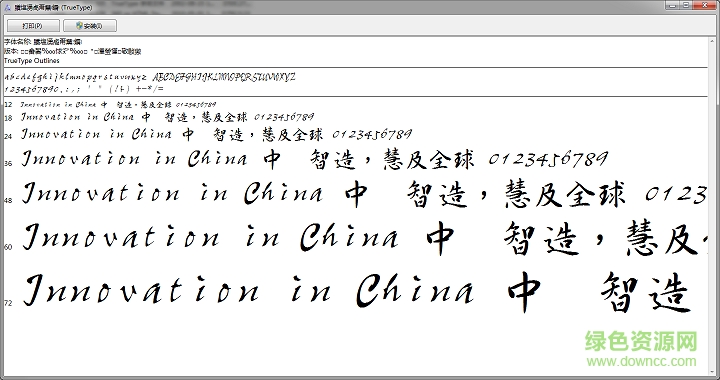Click the 智造 characters in the 72-point row
This screenshot has height=380, width=720.
(646, 293)
